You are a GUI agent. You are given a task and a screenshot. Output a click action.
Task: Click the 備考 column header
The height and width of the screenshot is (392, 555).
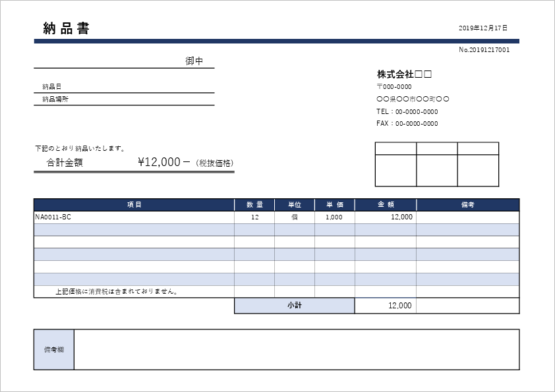[467, 205]
